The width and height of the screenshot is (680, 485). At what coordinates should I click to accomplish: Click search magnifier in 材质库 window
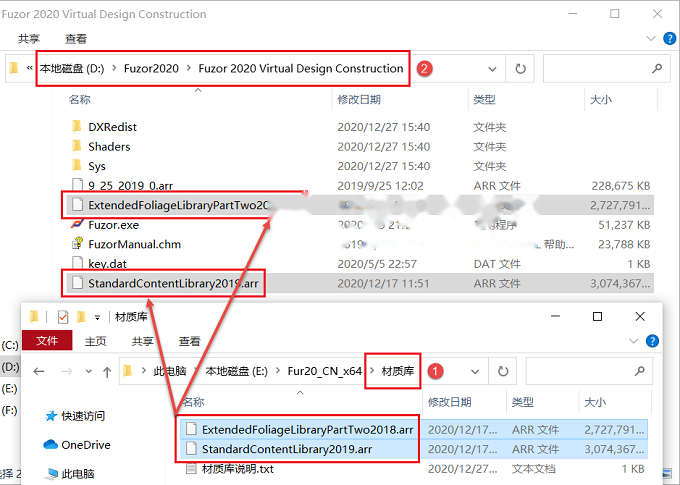click(640, 371)
